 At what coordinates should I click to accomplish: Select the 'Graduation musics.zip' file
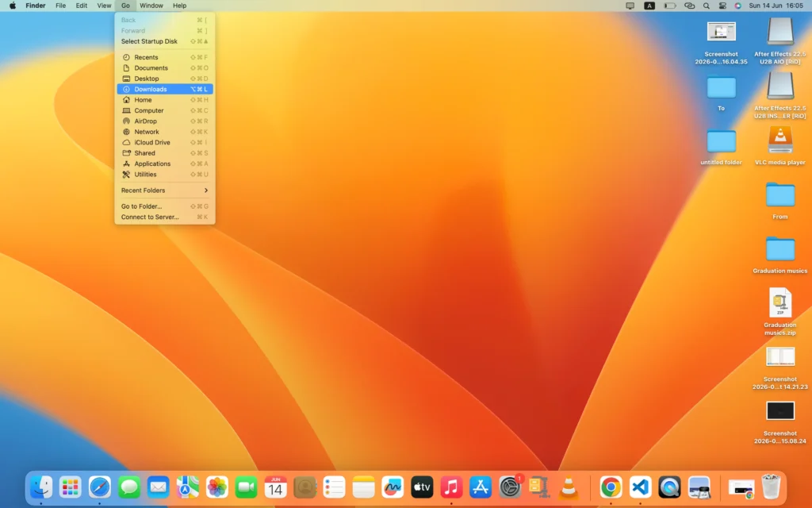[780, 302]
